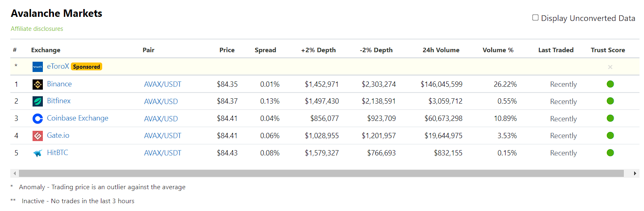The height and width of the screenshot is (211, 644).
Task: Select Gate.io 24h volume $19,644,975
Action: point(444,136)
